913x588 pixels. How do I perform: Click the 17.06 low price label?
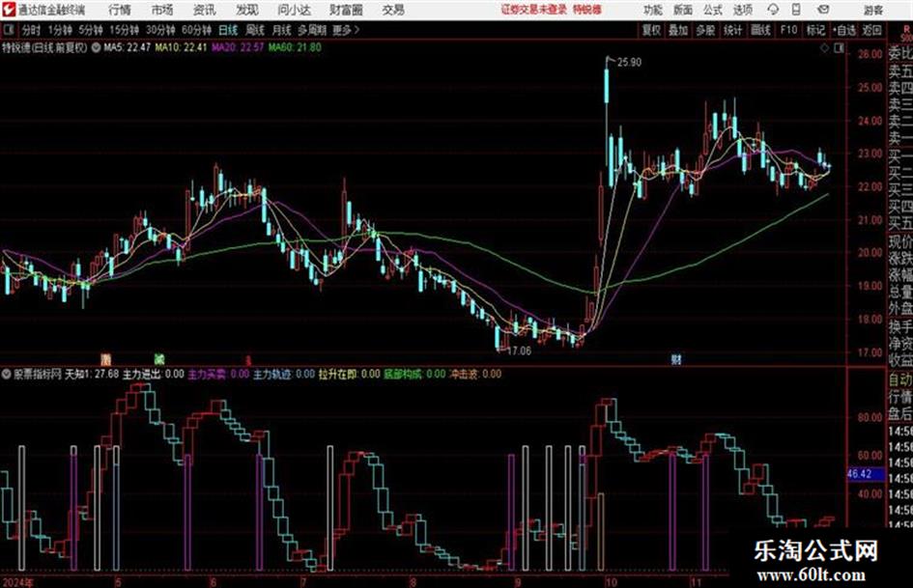(520, 351)
